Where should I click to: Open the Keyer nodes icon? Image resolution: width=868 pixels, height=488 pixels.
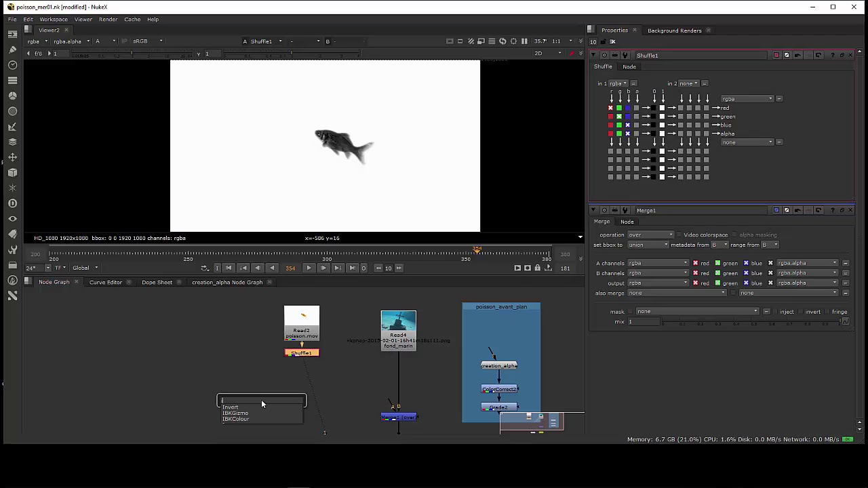(x=12, y=127)
